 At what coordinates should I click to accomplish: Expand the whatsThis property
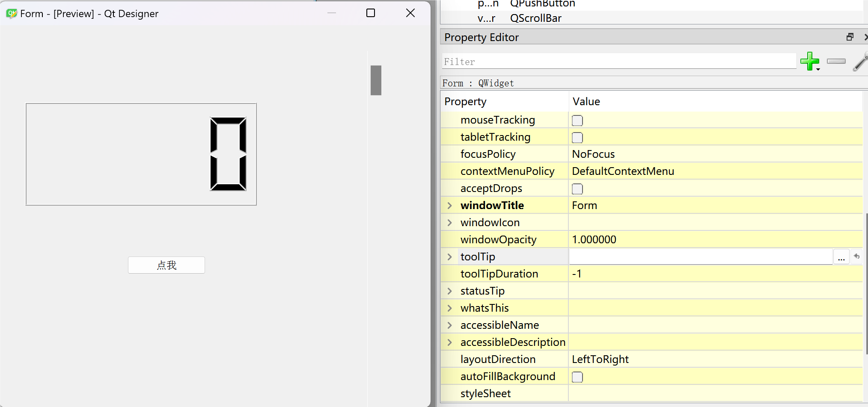pos(449,308)
